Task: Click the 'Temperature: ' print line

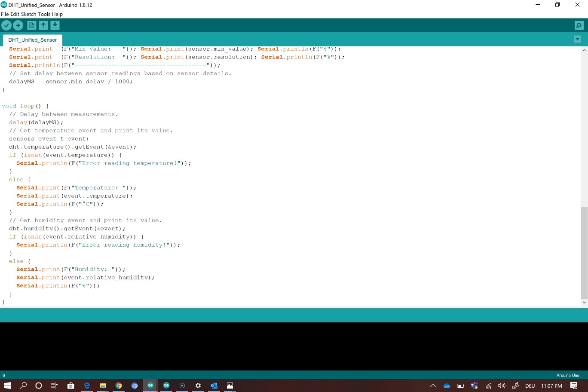Action: point(76,188)
